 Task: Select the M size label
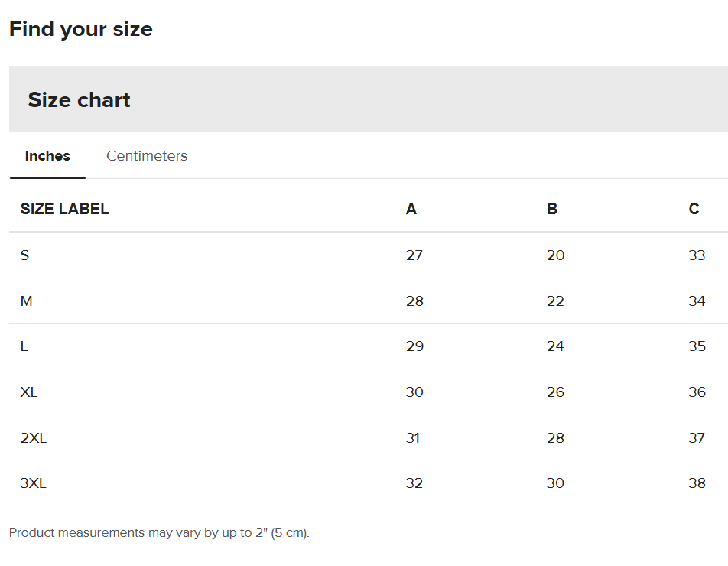point(26,301)
